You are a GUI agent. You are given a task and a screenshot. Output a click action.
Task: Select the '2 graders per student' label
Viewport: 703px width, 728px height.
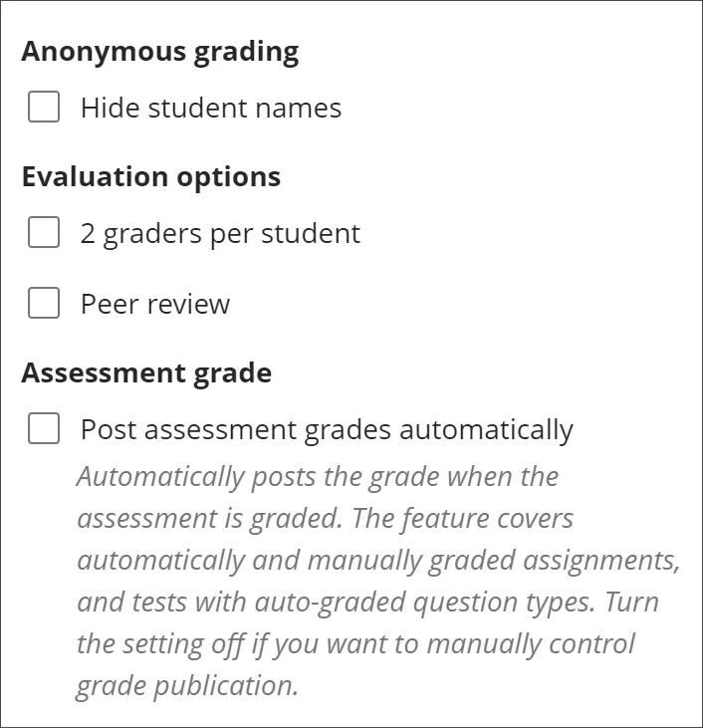coord(220,233)
